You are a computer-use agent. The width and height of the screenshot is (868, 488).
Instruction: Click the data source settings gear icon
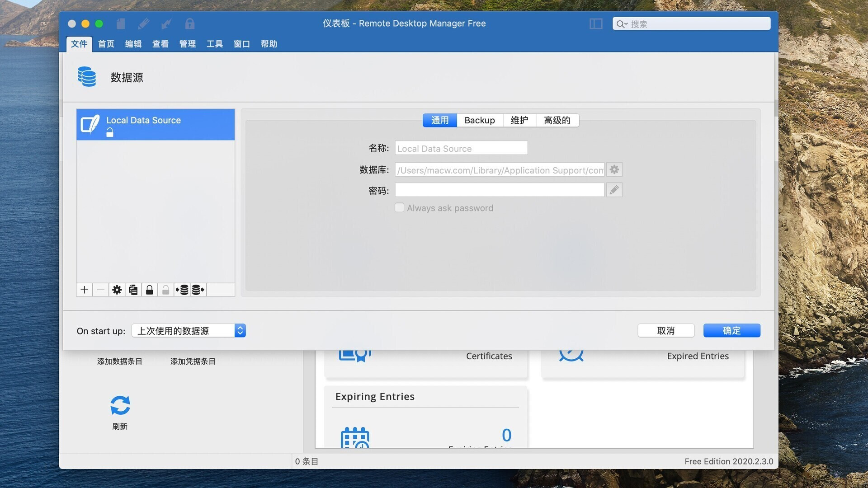[x=117, y=289]
